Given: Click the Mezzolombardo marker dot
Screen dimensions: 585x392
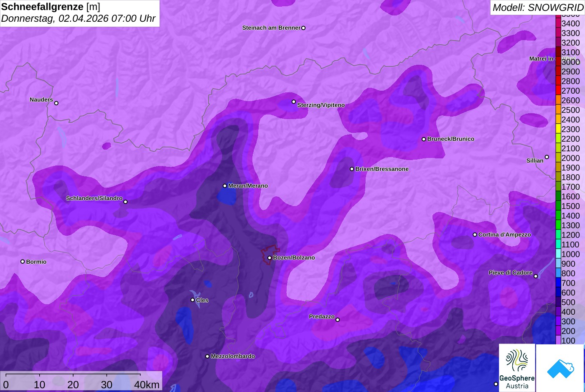Looking at the screenshot, I should pyautogui.click(x=207, y=356).
